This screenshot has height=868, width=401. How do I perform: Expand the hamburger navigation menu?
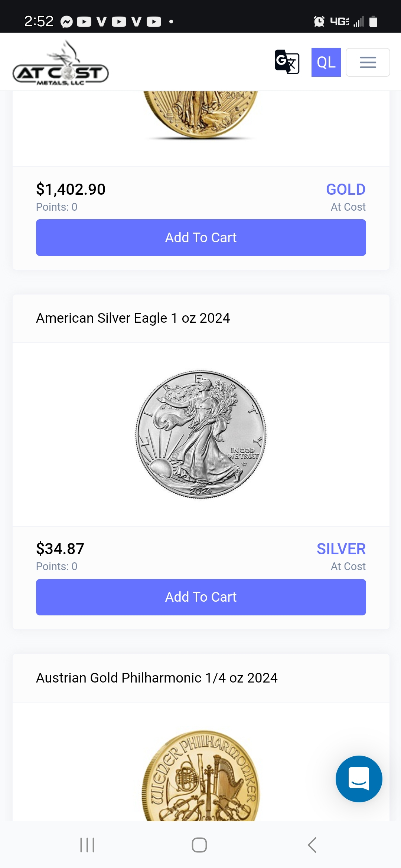[368, 62]
